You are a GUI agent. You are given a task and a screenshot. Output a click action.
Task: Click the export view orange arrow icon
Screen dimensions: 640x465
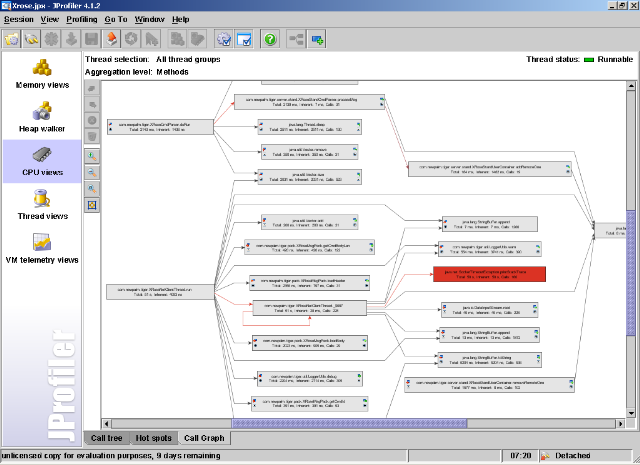coord(111,39)
